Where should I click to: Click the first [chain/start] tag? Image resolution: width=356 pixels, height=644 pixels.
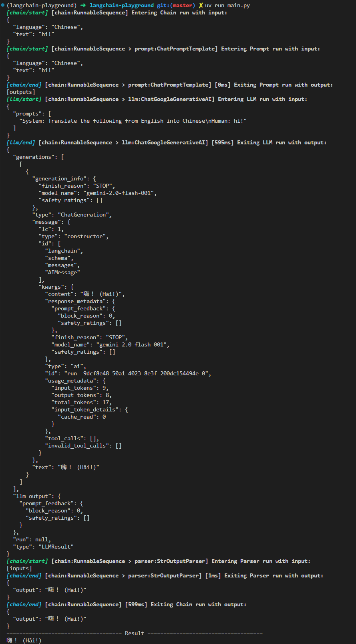point(27,13)
